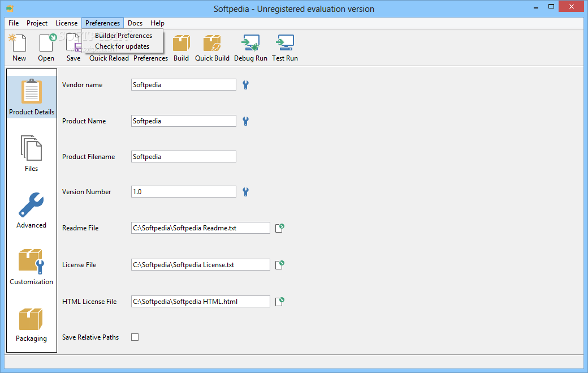Focus the Product Filename input field
The height and width of the screenshot is (373, 588).
[184, 156]
